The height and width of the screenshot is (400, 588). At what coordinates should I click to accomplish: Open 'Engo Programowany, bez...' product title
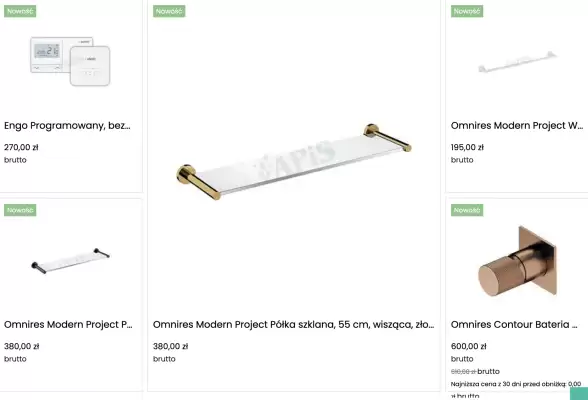point(67,126)
